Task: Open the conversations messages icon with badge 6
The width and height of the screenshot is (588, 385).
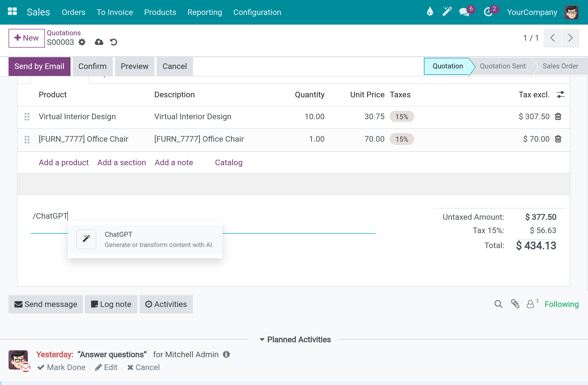Action: (x=465, y=12)
